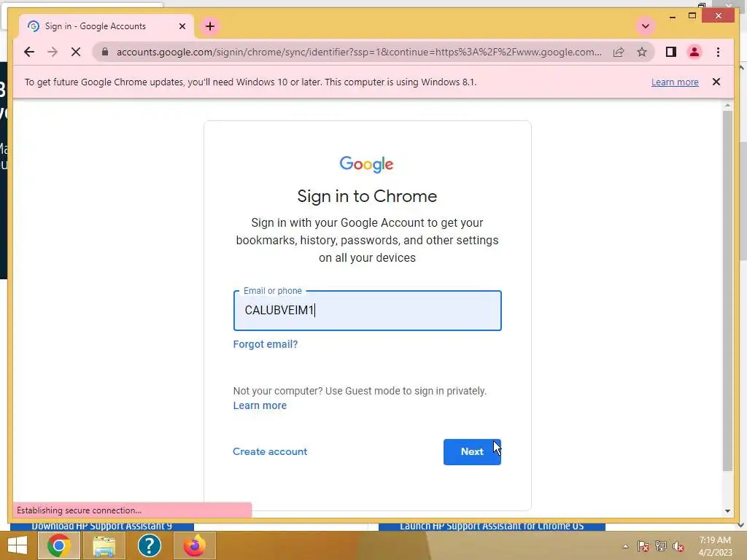Click the forward navigation arrow

coord(53,52)
